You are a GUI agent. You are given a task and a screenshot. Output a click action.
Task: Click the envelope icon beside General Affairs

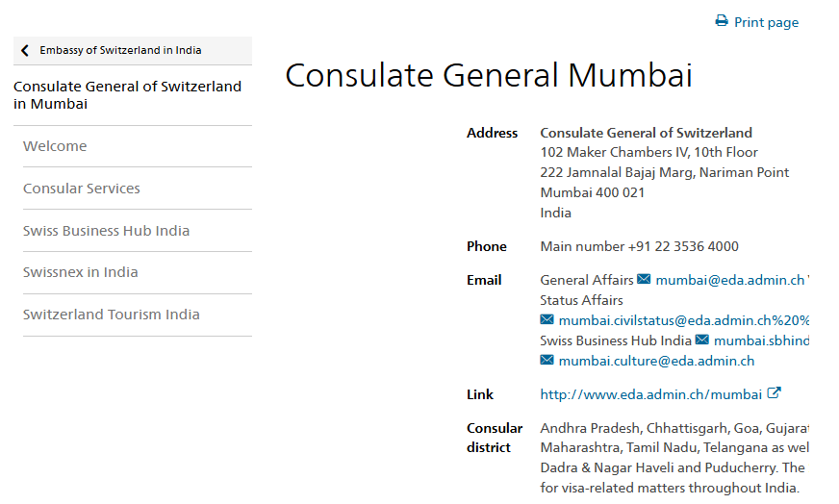[645, 280]
